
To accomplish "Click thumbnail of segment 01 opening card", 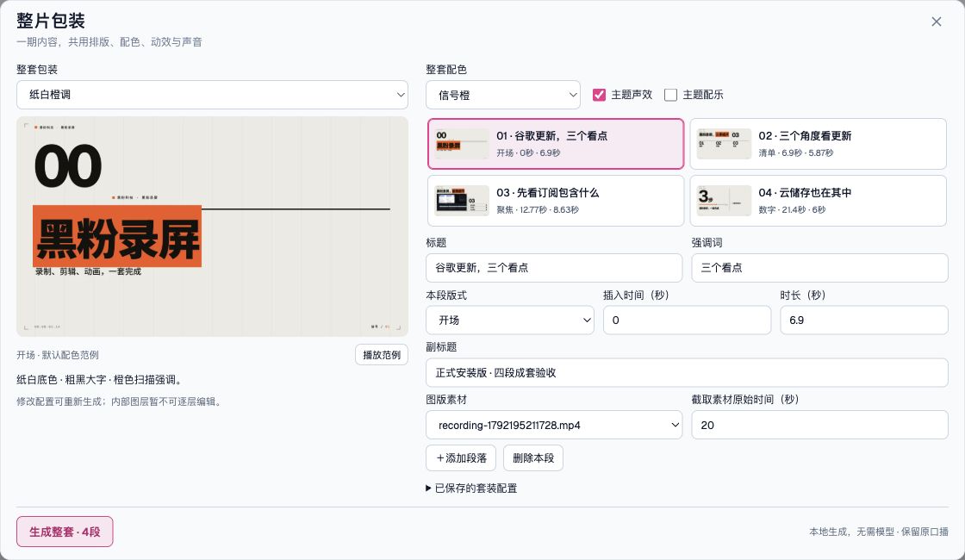I will pos(462,144).
